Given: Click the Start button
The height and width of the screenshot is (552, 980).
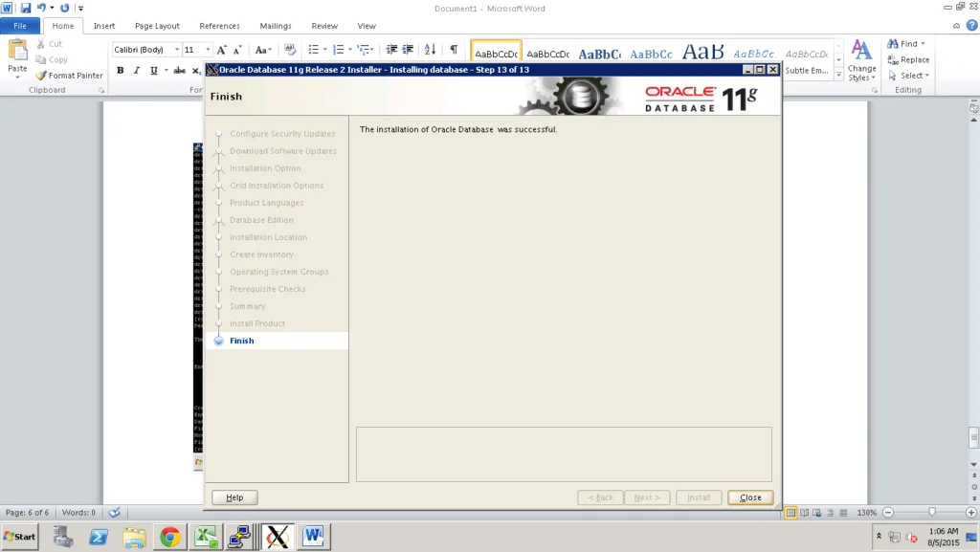Looking at the screenshot, I should coord(20,537).
